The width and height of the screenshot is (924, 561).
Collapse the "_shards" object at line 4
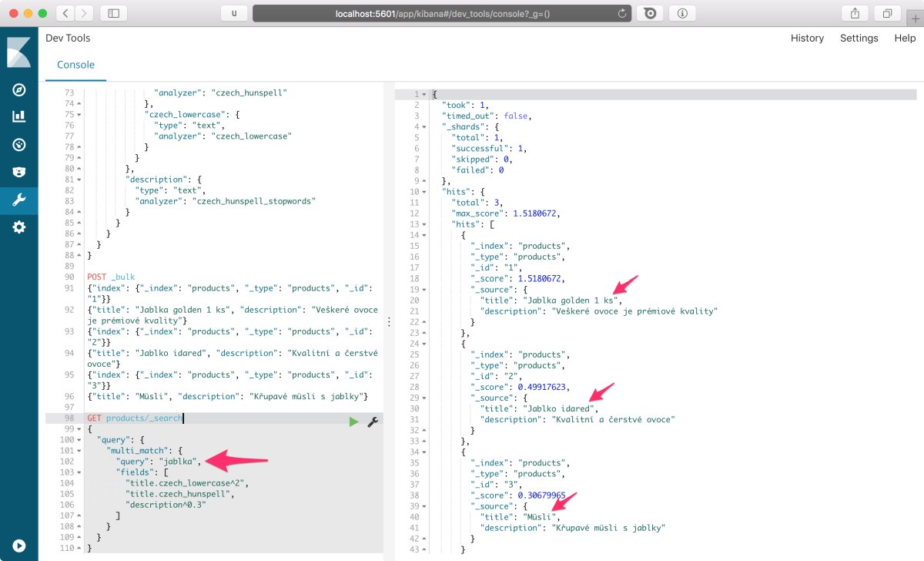click(x=424, y=126)
